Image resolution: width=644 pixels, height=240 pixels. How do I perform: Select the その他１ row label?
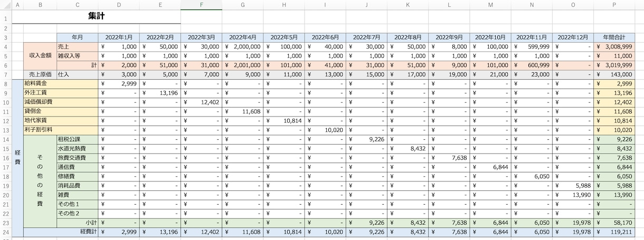(x=78, y=204)
